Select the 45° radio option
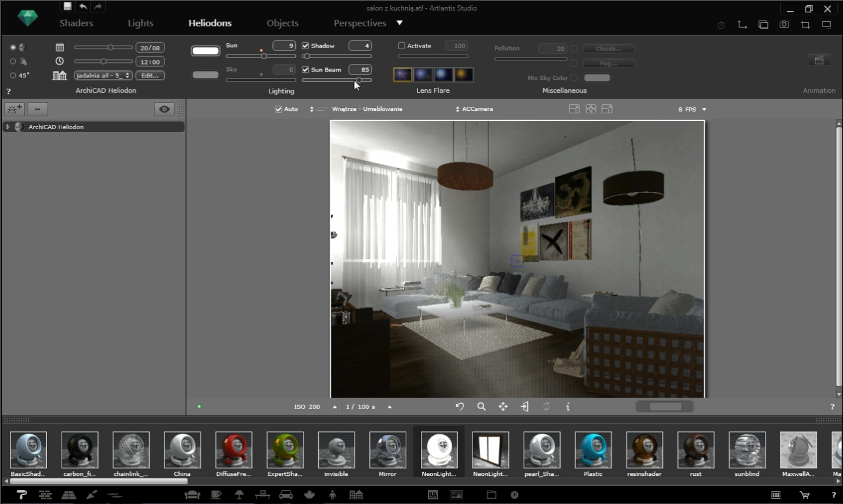 13,75
